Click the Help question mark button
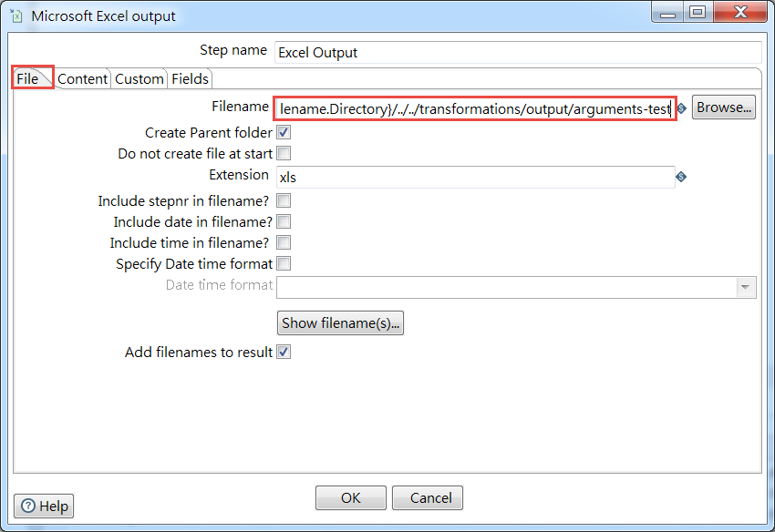This screenshot has width=775, height=532. [x=44, y=506]
